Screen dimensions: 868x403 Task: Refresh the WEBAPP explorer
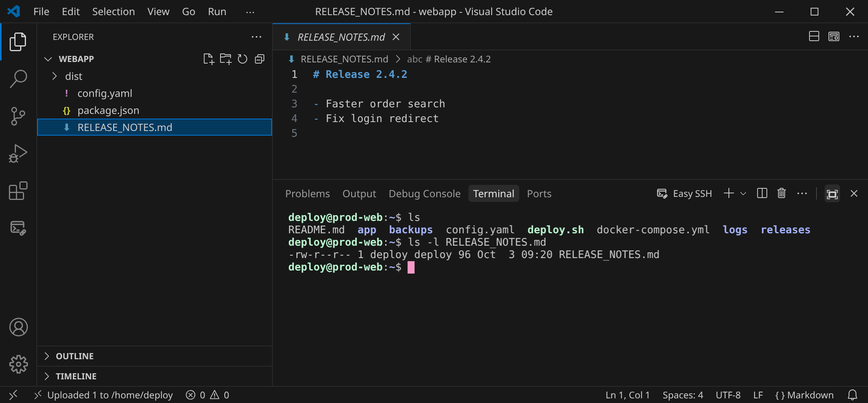[x=243, y=59]
